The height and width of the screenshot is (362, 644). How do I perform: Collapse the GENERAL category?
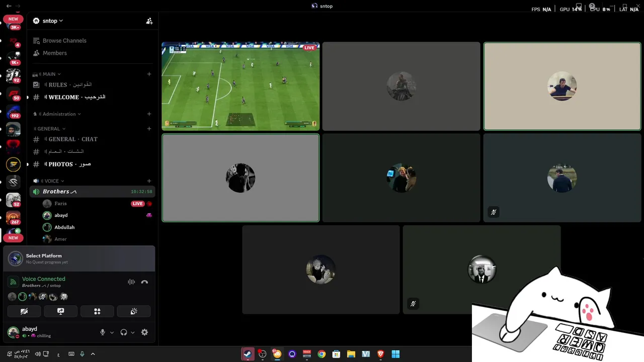coord(49,129)
